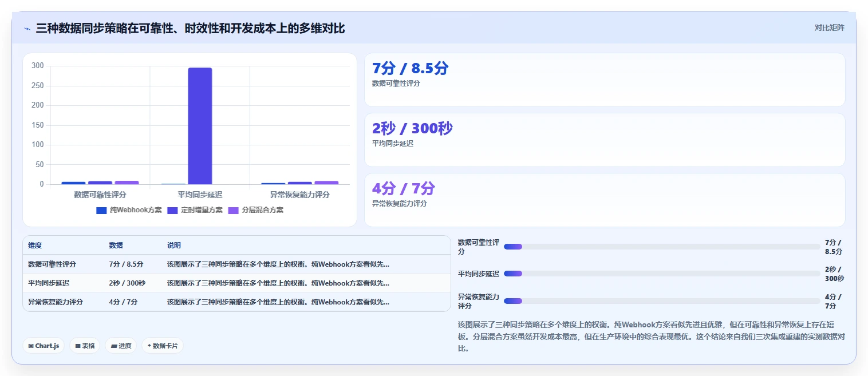Open the 2秒 / 300秒 data card
868x376 pixels.
tap(605, 140)
